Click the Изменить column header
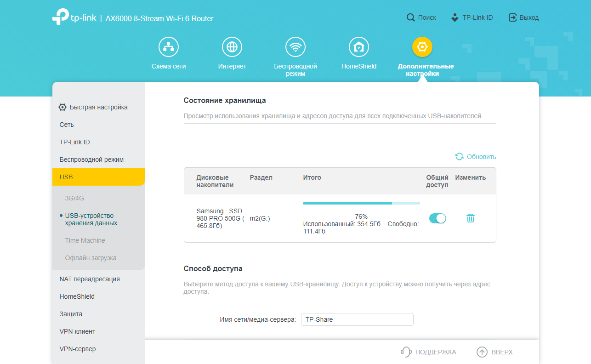Image resolution: width=591 pixels, height=364 pixels. tap(471, 177)
